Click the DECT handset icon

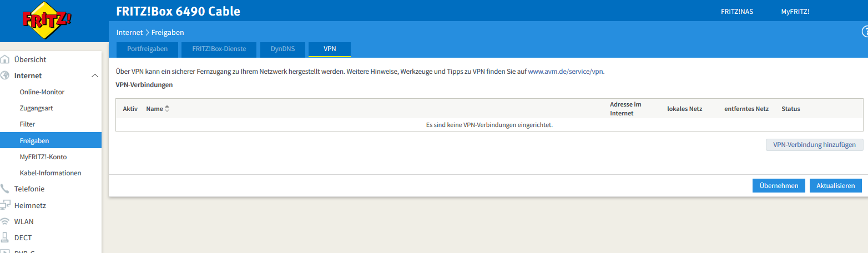(x=6, y=237)
